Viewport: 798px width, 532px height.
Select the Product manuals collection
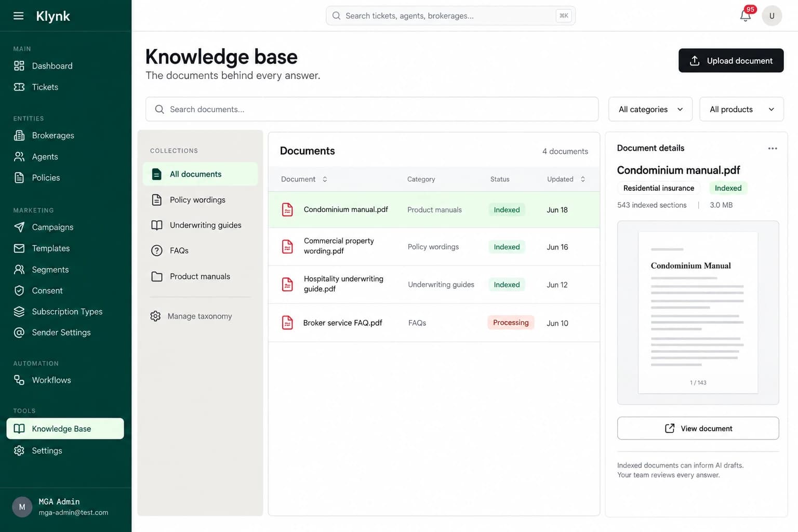click(x=200, y=276)
